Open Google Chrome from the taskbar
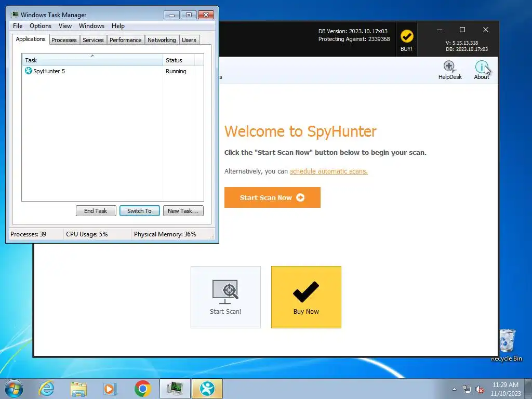This screenshot has width=532, height=399. tap(142, 389)
